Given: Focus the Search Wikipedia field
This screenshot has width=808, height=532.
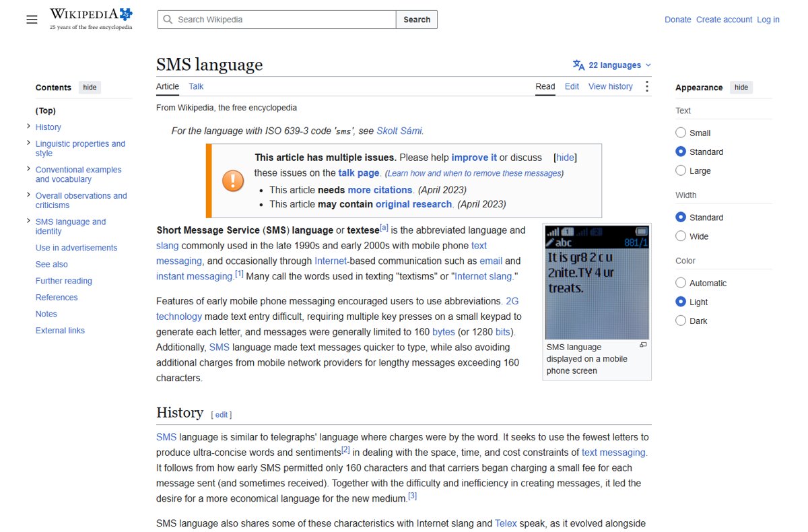Looking at the screenshot, I should click(277, 20).
